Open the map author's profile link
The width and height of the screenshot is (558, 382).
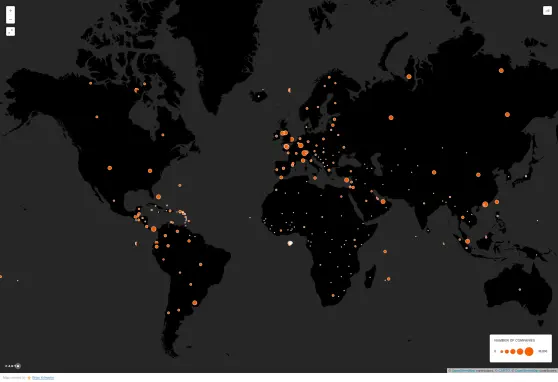point(43,378)
